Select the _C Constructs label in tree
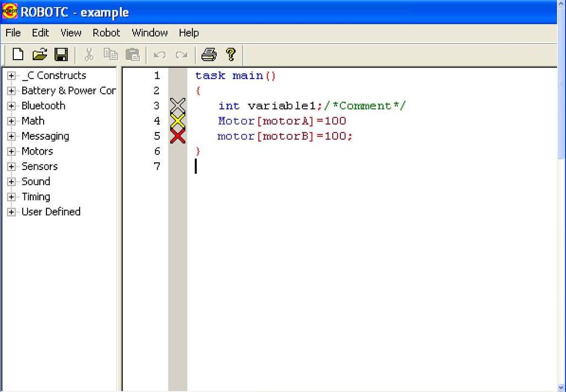 pos(54,76)
